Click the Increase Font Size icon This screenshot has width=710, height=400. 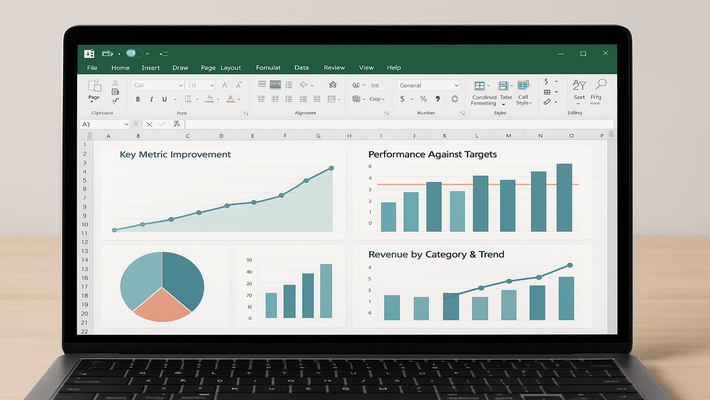(225, 85)
